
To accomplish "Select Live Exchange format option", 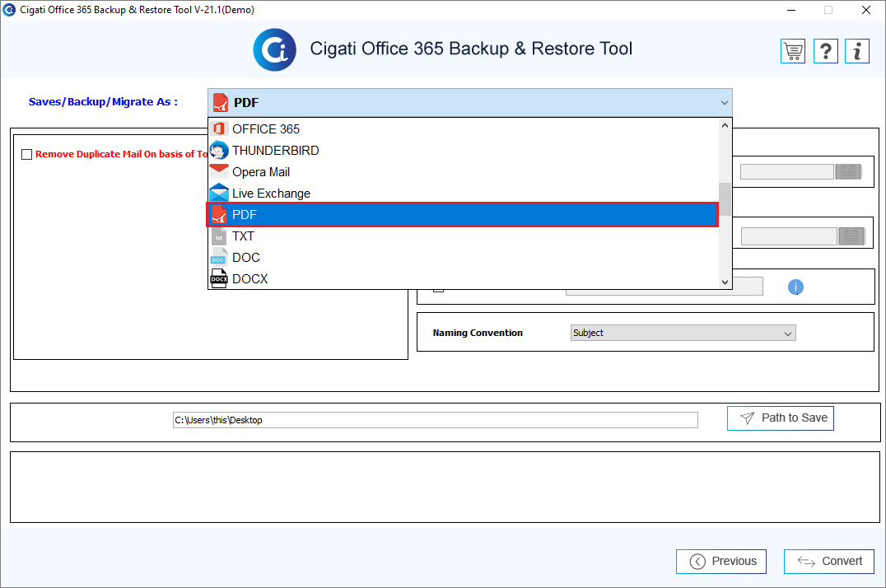I will (464, 194).
